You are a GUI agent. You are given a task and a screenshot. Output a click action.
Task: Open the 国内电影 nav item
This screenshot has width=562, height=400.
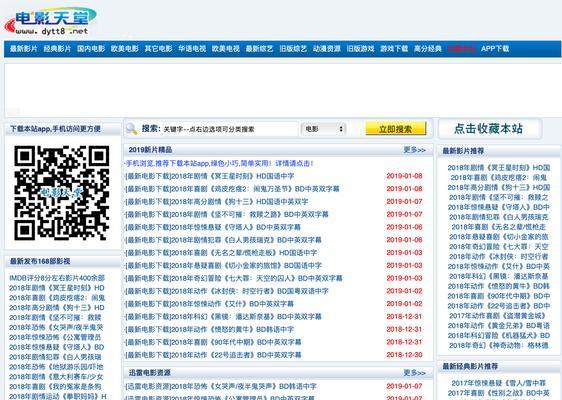[91, 49]
